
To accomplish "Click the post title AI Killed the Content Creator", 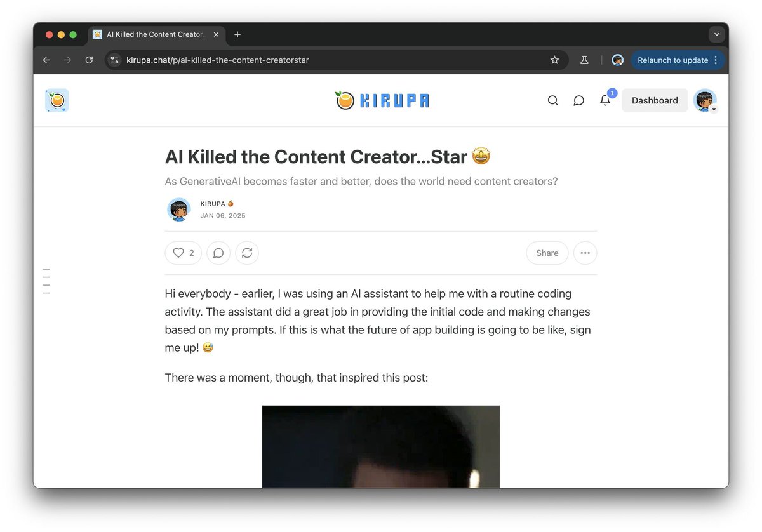I will [x=328, y=157].
